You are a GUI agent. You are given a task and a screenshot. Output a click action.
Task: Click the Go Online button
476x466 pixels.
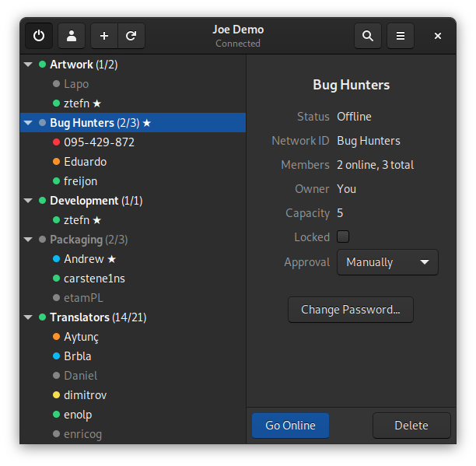[290, 426]
